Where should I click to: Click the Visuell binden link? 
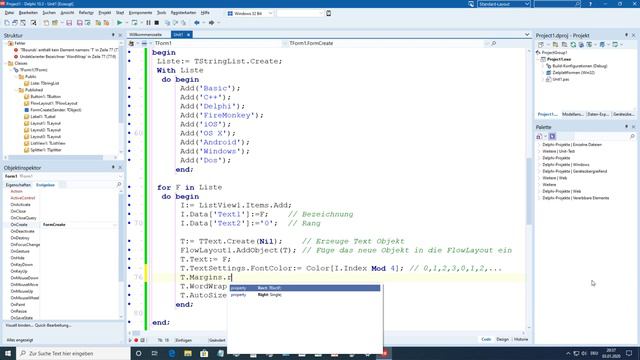point(19,326)
